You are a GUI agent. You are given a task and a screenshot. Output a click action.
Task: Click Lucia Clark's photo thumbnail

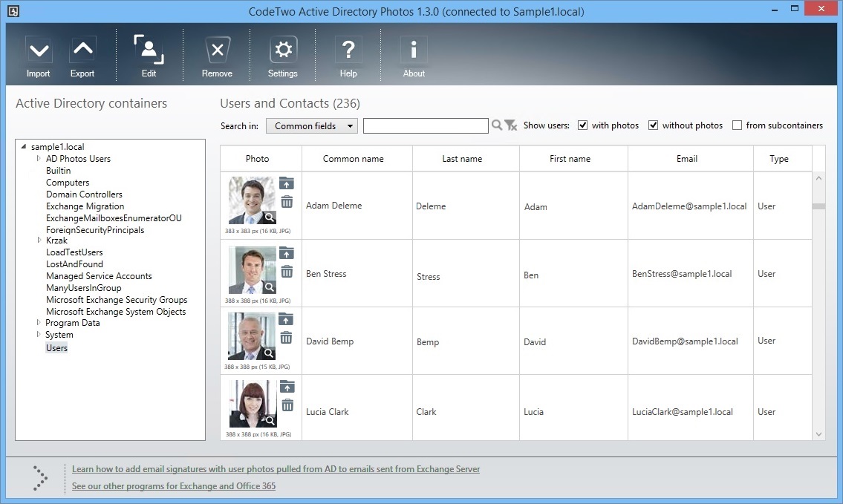coord(253,404)
